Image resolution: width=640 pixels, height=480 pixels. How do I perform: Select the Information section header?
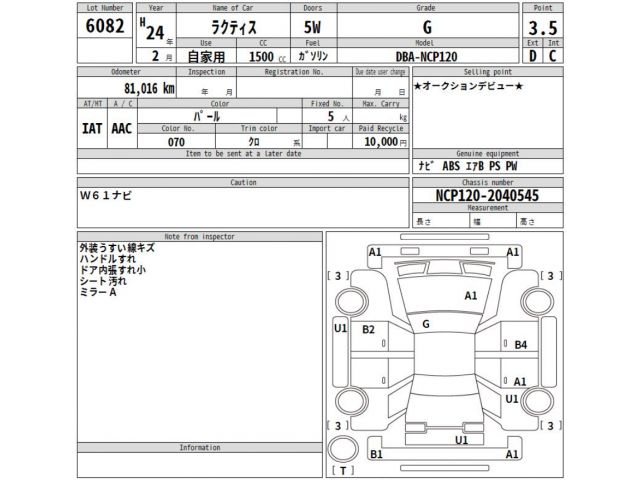click(x=200, y=448)
